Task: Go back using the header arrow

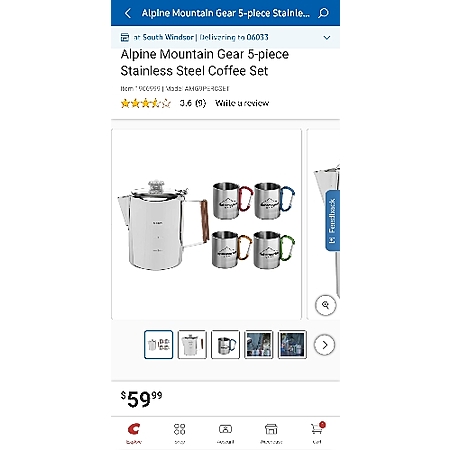Action: 128,13
